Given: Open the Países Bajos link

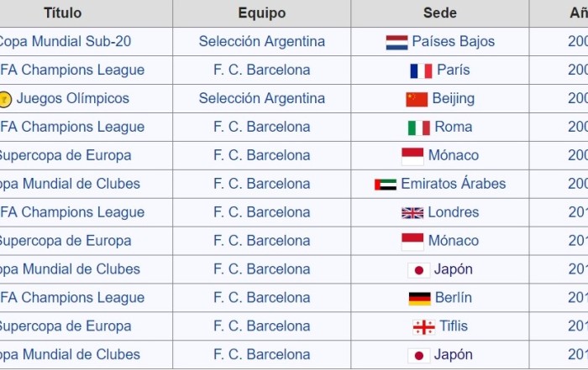Looking at the screenshot, I should 453,41.
